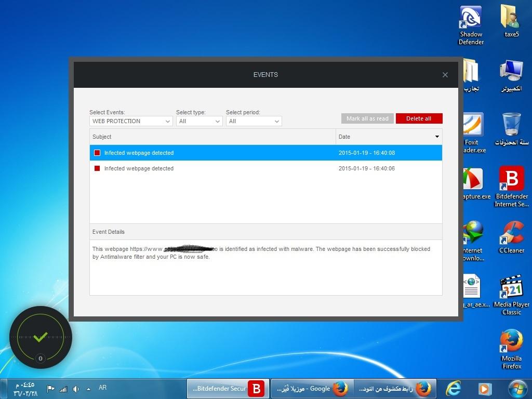532x399 pixels.
Task: Select event dated 2015-01-19 - 16:40:08
Action: [266, 153]
